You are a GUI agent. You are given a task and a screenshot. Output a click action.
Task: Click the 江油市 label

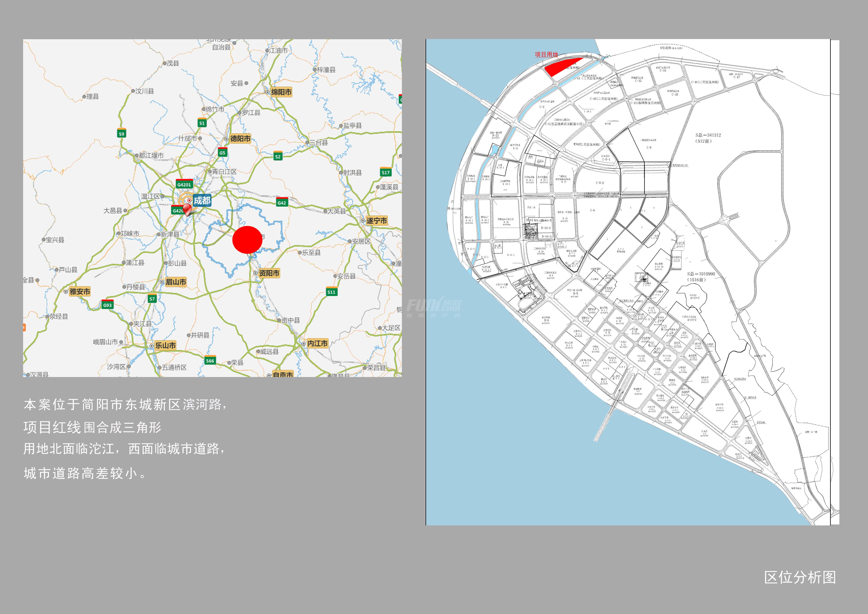pyautogui.click(x=279, y=50)
